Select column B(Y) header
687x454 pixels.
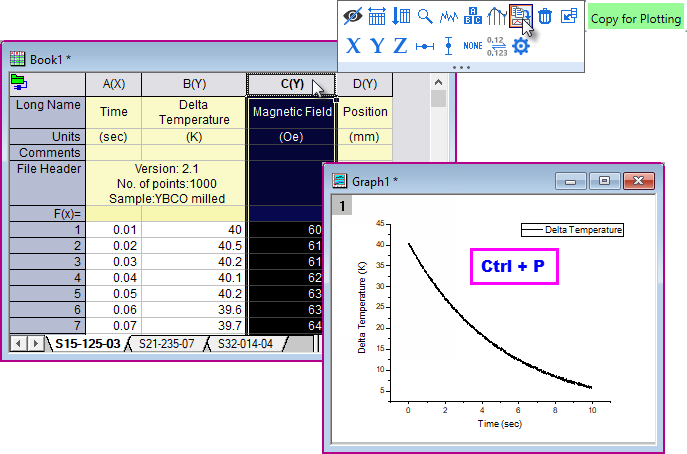pos(194,84)
